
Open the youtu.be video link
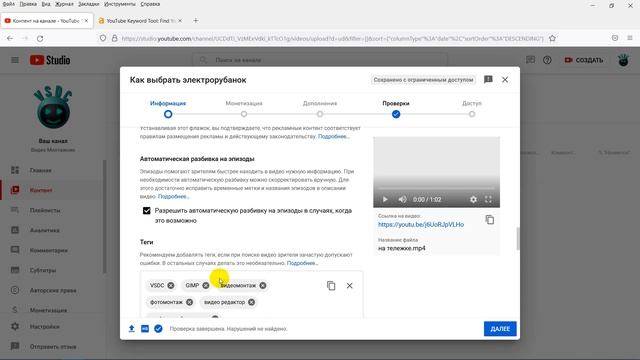click(x=421, y=224)
